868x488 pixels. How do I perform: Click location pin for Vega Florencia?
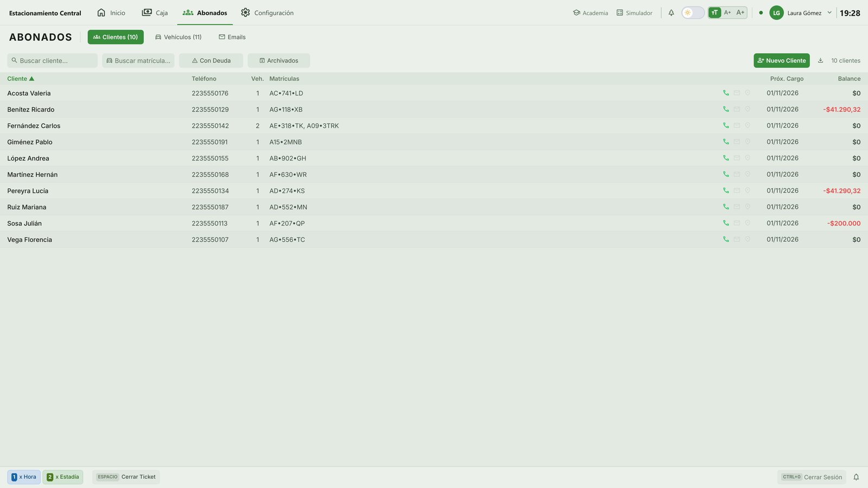click(748, 240)
